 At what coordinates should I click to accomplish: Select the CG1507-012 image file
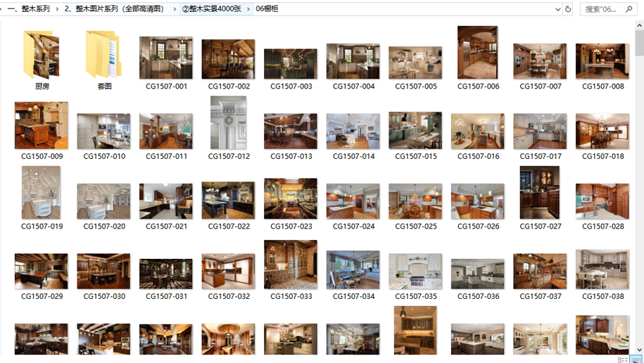point(229,123)
